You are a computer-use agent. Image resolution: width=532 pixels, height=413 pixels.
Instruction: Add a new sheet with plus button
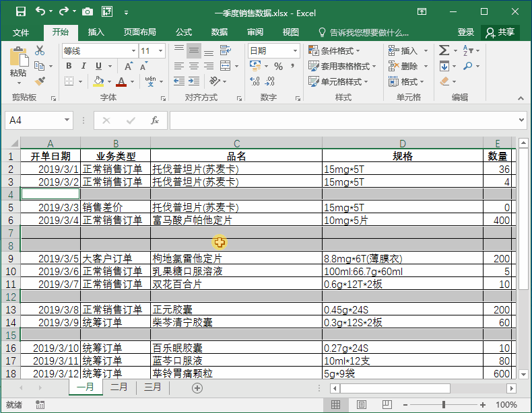(197, 387)
